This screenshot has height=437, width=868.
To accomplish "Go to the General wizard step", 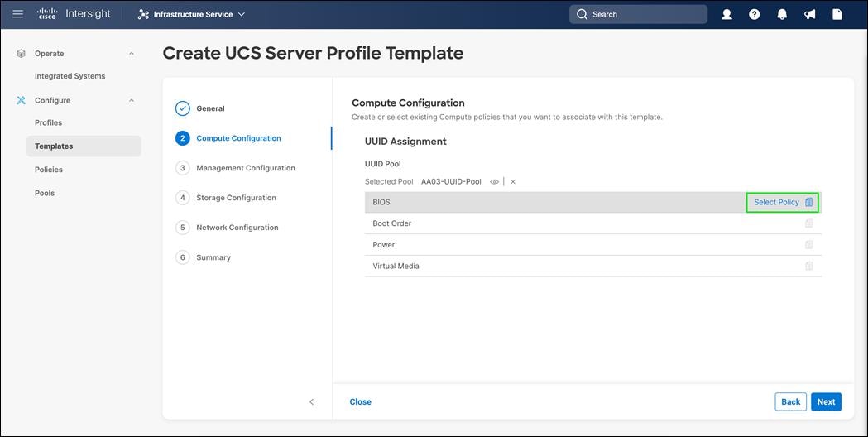I will tap(210, 108).
